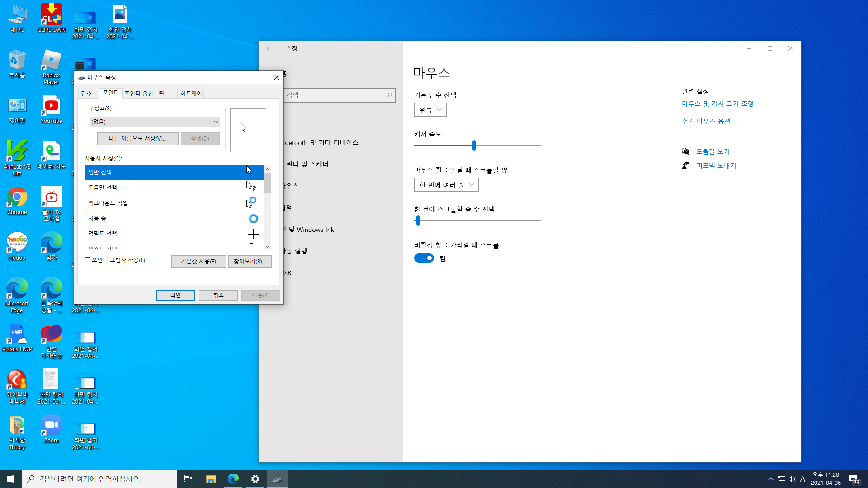
Task: Enable the pointer shadow checkbox
Action: tap(88, 260)
